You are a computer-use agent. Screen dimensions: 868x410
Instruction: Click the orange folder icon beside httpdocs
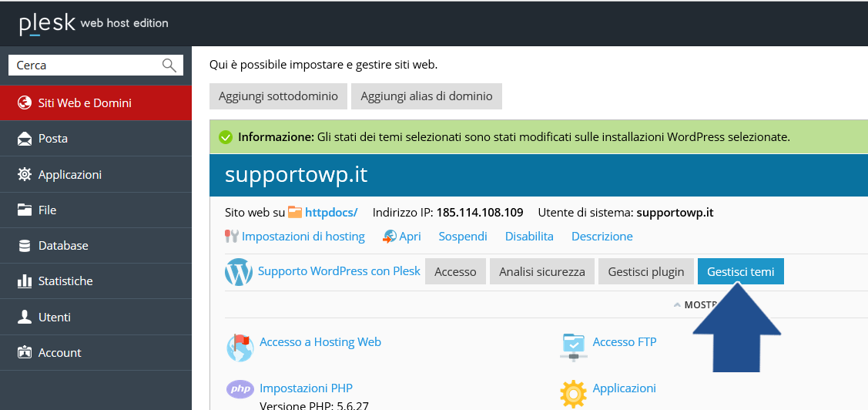tap(295, 212)
